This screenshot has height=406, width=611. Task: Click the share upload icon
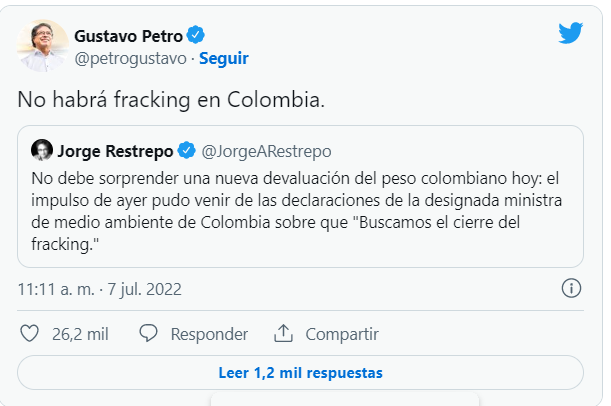pos(283,333)
